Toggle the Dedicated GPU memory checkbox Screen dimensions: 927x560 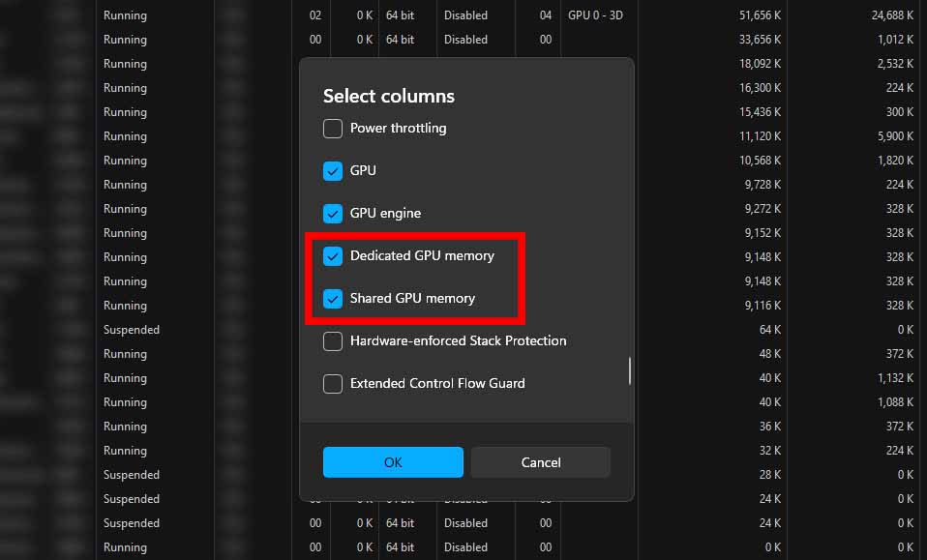point(333,256)
